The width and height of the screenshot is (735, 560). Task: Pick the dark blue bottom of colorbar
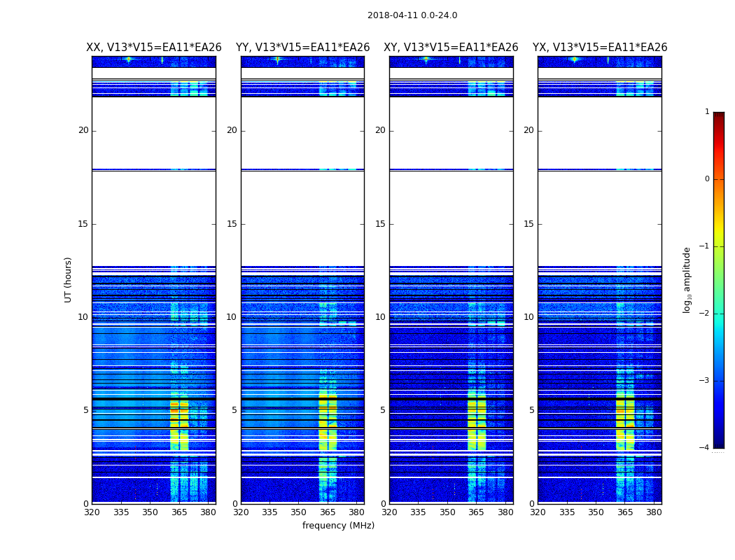[718, 442]
